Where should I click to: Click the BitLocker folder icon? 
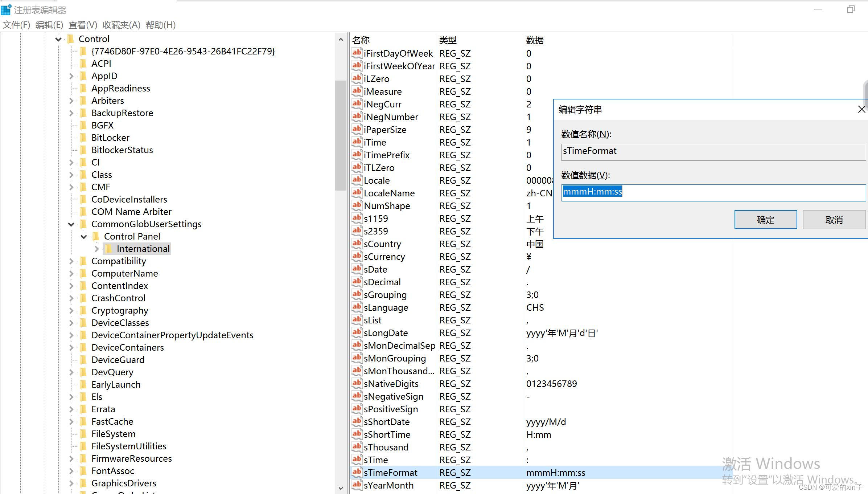pyautogui.click(x=83, y=138)
